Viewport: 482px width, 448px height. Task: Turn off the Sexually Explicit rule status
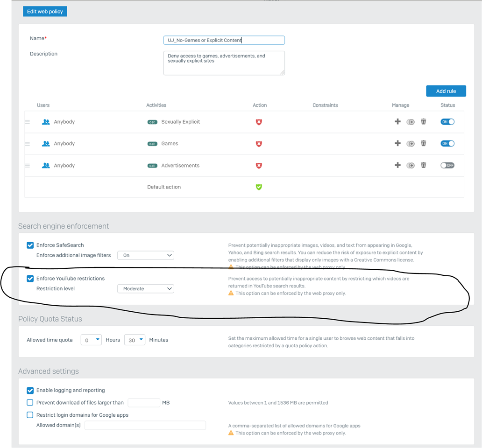click(447, 122)
